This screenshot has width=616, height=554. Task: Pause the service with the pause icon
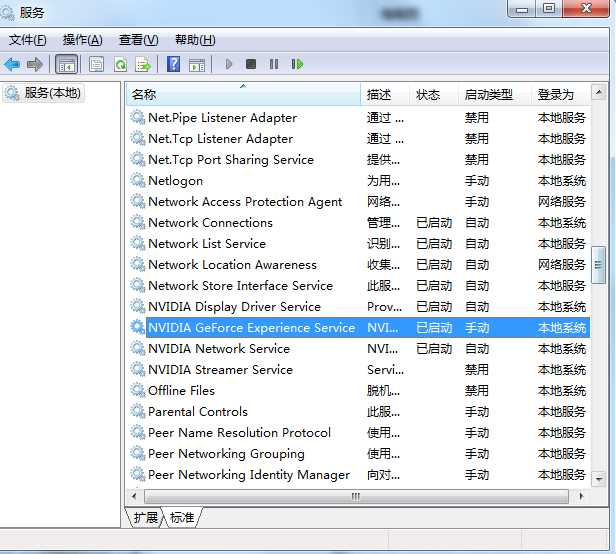(x=274, y=64)
